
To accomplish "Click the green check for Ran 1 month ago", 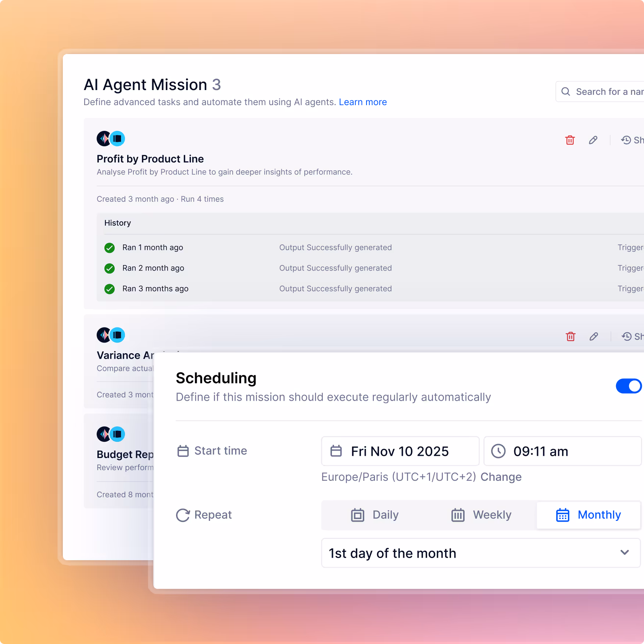I will 110,248.
